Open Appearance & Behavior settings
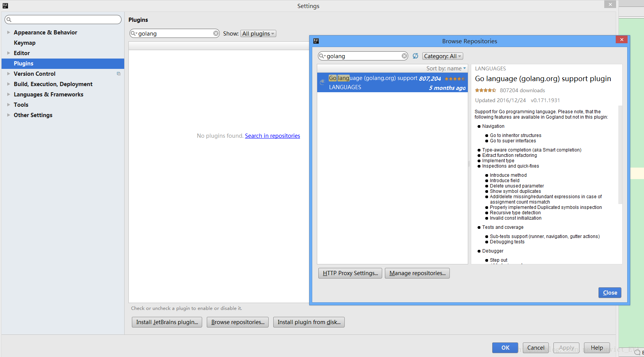The image size is (644, 357). click(45, 33)
